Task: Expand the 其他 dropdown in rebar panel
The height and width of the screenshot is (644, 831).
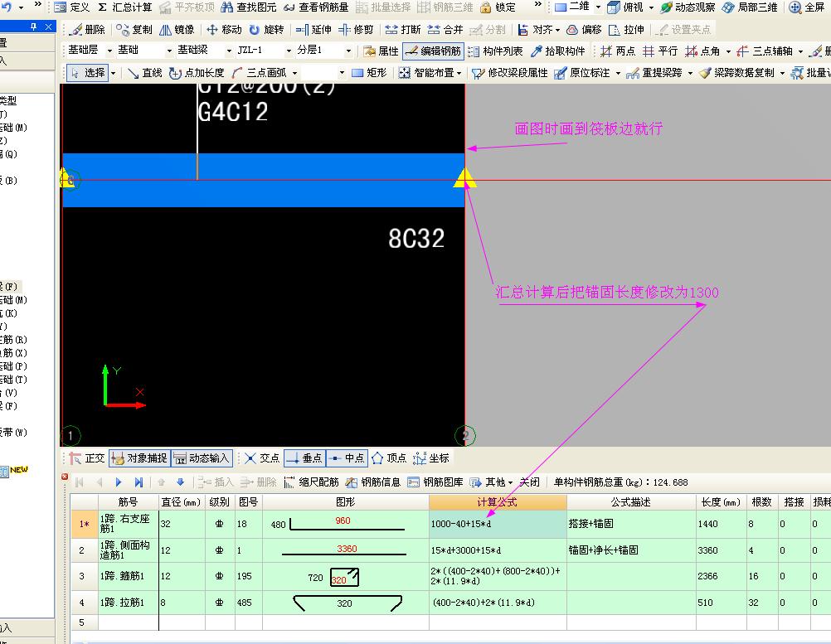Action: [510, 482]
